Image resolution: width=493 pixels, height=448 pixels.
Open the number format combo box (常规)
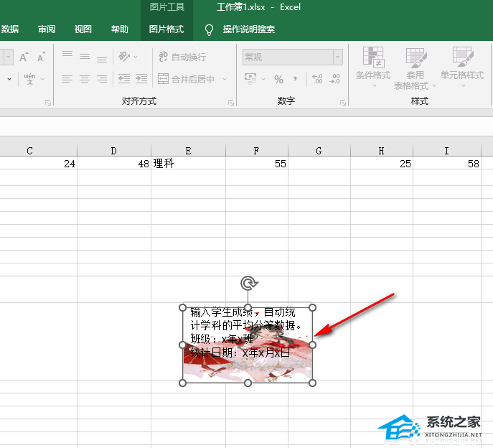292,57
